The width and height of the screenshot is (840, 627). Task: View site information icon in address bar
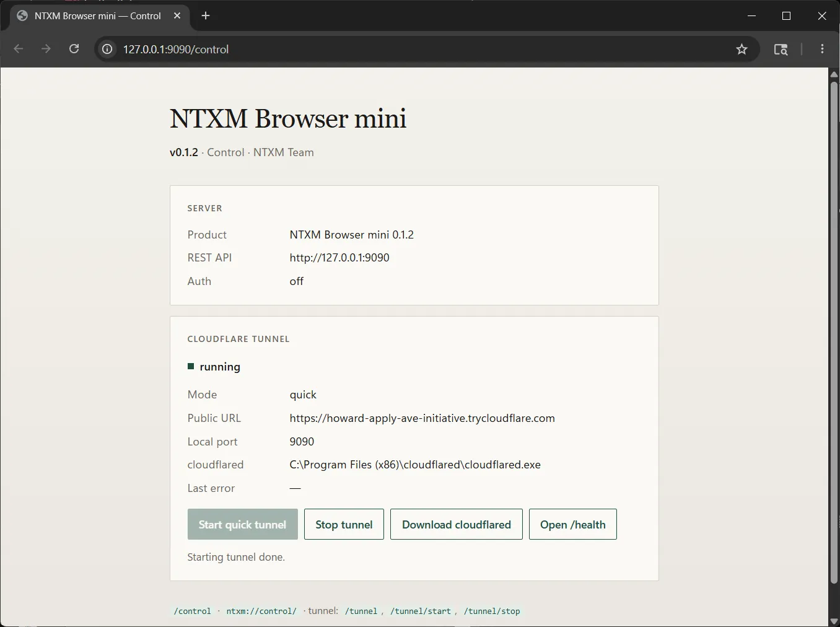(107, 49)
